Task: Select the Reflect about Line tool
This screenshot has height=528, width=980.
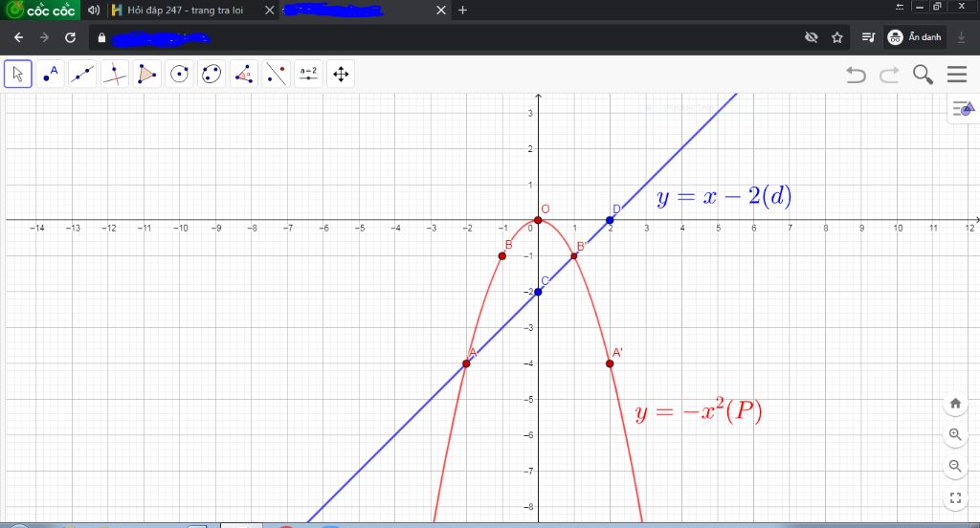Action: tap(277, 75)
